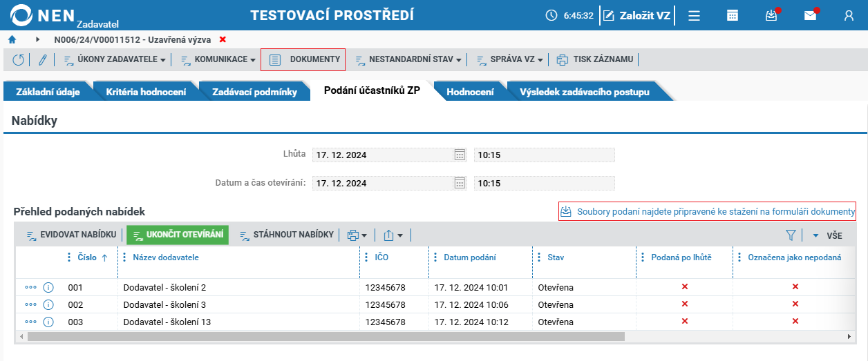Show info icon for offer 001
868x361 pixels.
[x=48, y=287]
